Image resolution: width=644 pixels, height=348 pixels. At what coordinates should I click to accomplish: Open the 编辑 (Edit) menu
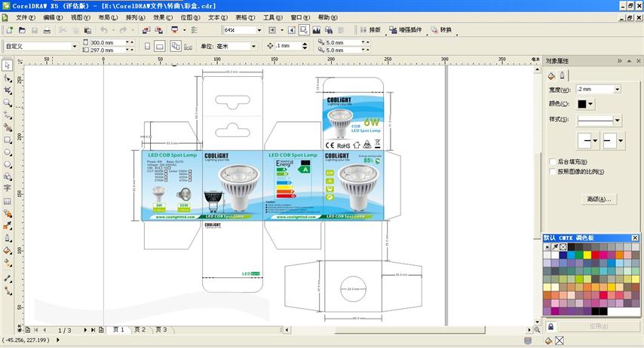click(53, 17)
